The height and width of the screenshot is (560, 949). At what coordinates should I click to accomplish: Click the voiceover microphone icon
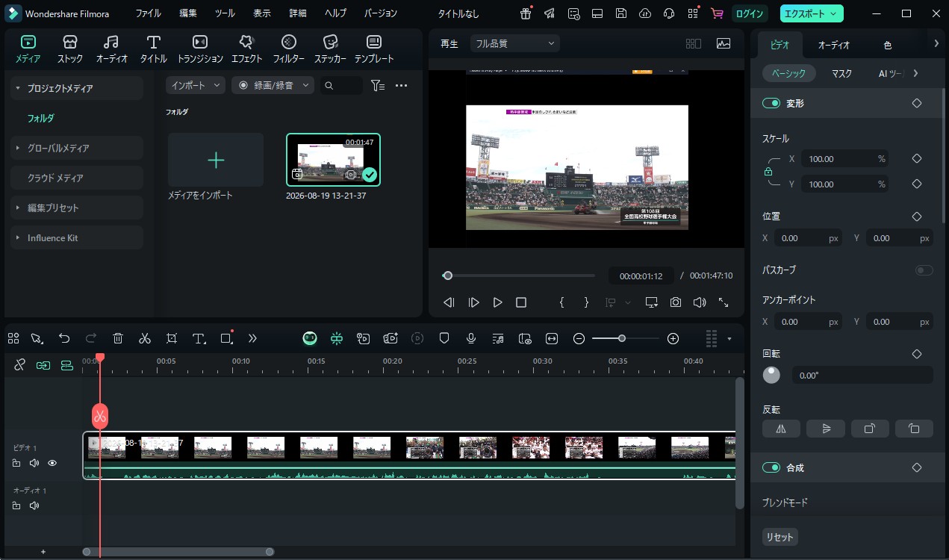(471, 338)
